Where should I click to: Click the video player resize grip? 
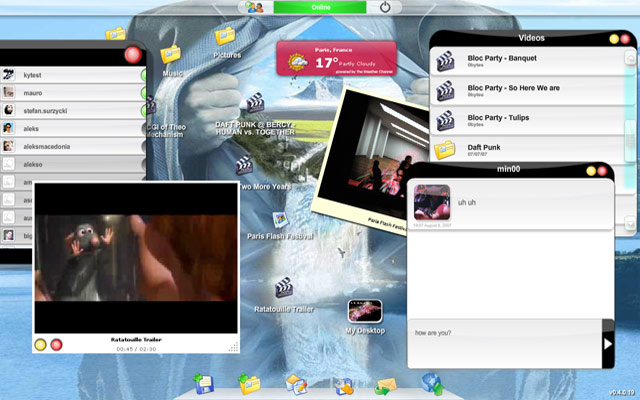point(233,347)
